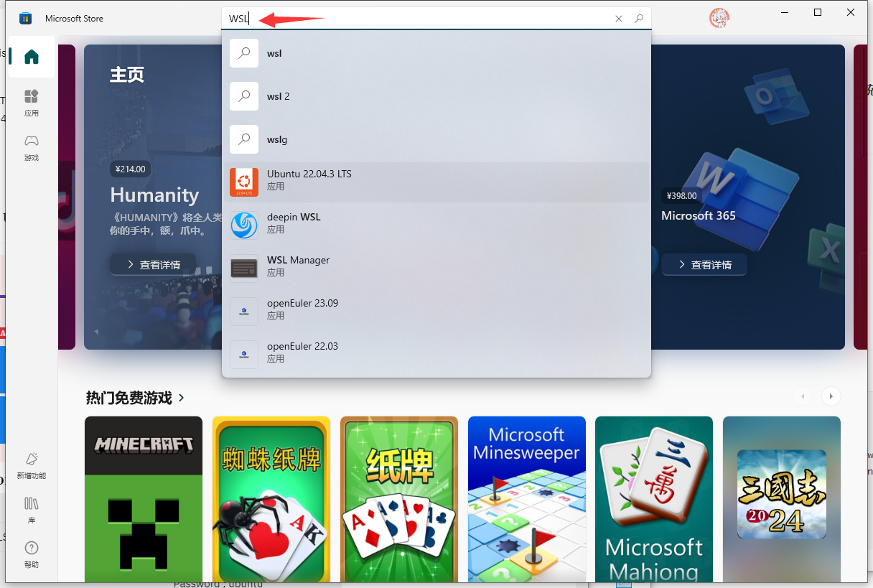Open openEuler 23.09 app result
Image resolution: width=873 pixels, height=588 pixels.
pyautogui.click(x=436, y=311)
